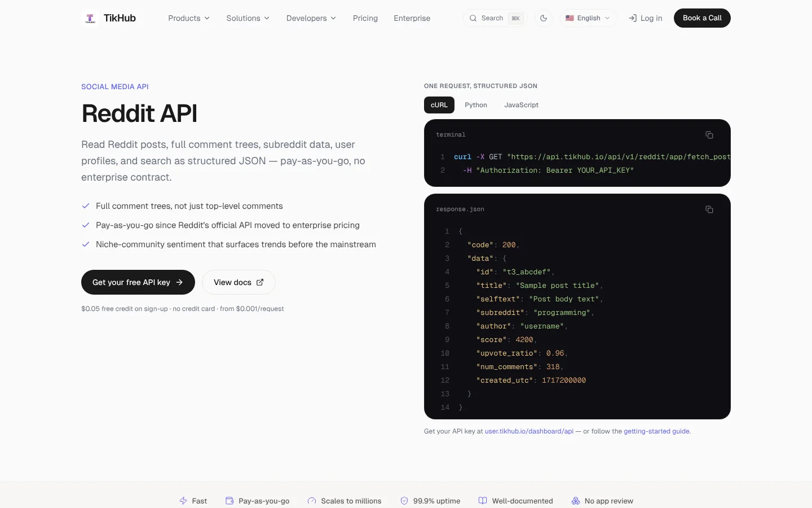The width and height of the screenshot is (812, 508).
Task: Toggle dark mode with the moon icon
Action: click(x=544, y=18)
